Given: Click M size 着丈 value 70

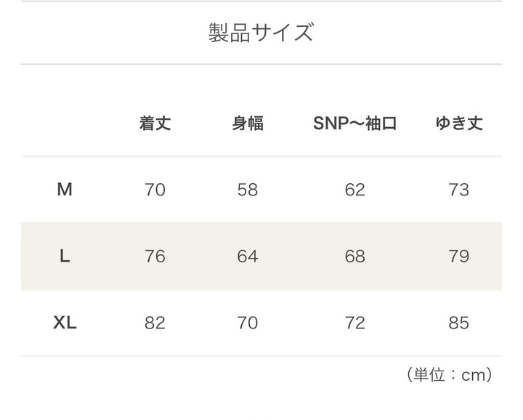Looking at the screenshot, I should 155,190.
